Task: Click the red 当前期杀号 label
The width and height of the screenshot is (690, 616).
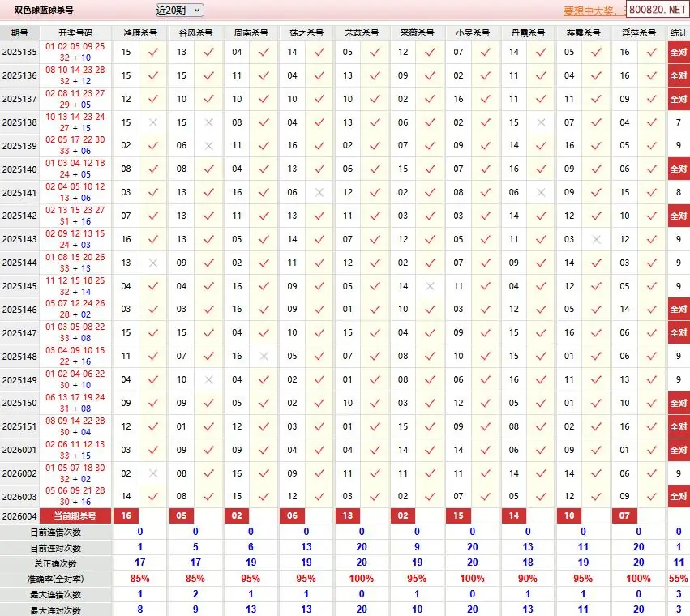Action: tap(75, 515)
